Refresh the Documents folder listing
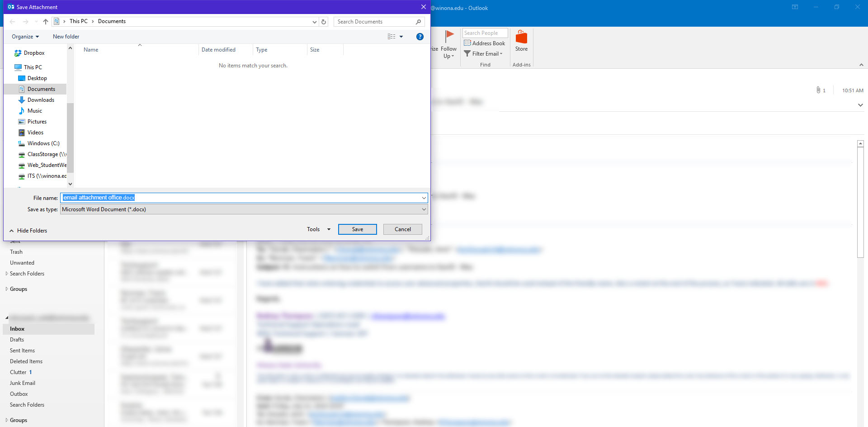868x427 pixels. pyautogui.click(x=324, y=22)
